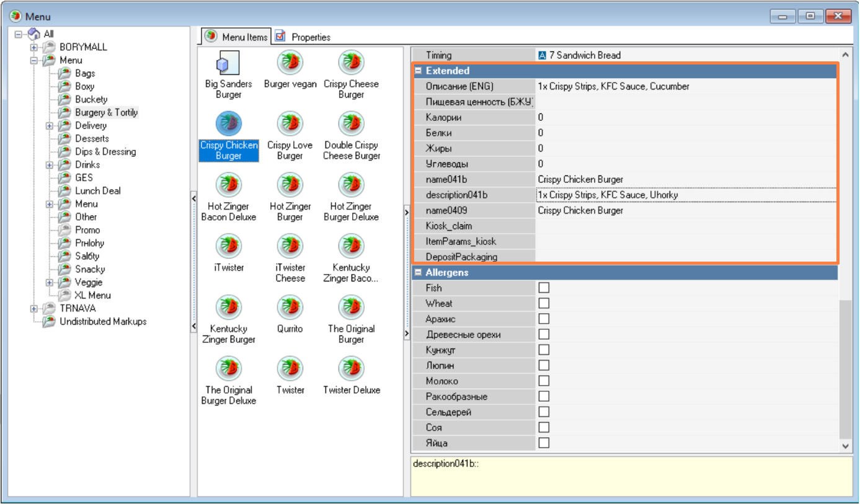Select Lunch Deal category in tree

tap(98, 190)
